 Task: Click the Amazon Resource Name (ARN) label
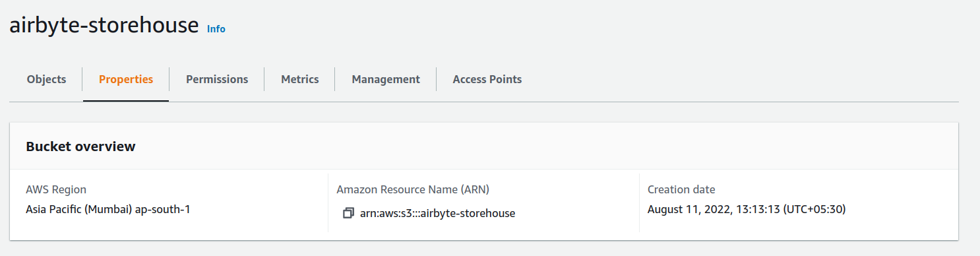(413, 189)
